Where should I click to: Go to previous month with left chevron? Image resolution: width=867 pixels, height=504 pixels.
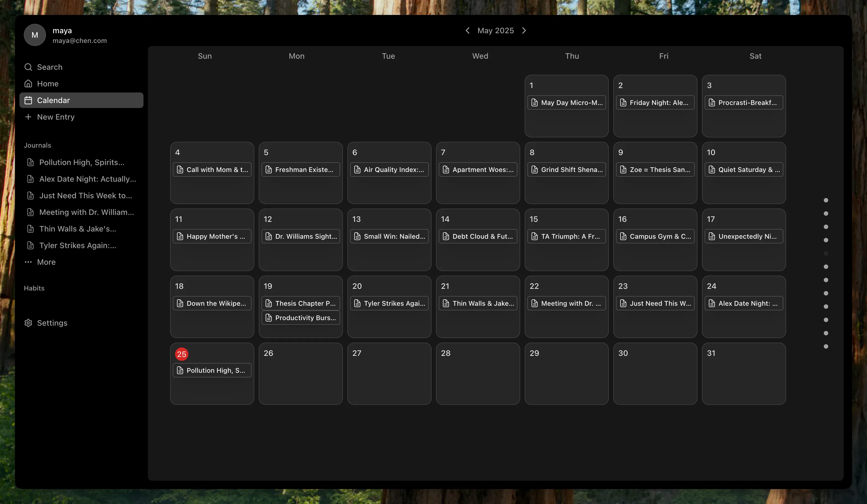pos(467,31)
